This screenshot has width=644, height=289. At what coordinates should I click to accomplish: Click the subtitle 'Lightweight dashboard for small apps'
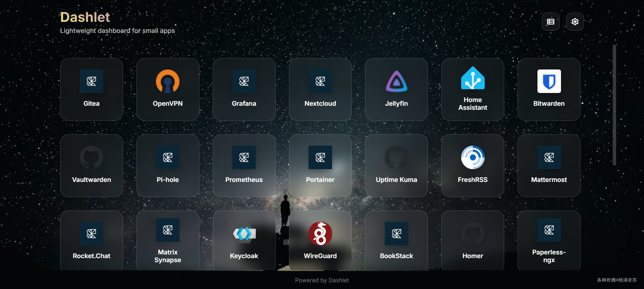click(117, 31)
